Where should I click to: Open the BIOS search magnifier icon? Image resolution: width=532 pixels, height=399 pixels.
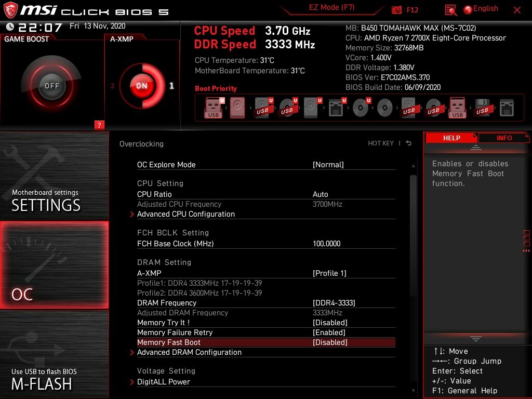pyautogui.click(x=450, y=10)
